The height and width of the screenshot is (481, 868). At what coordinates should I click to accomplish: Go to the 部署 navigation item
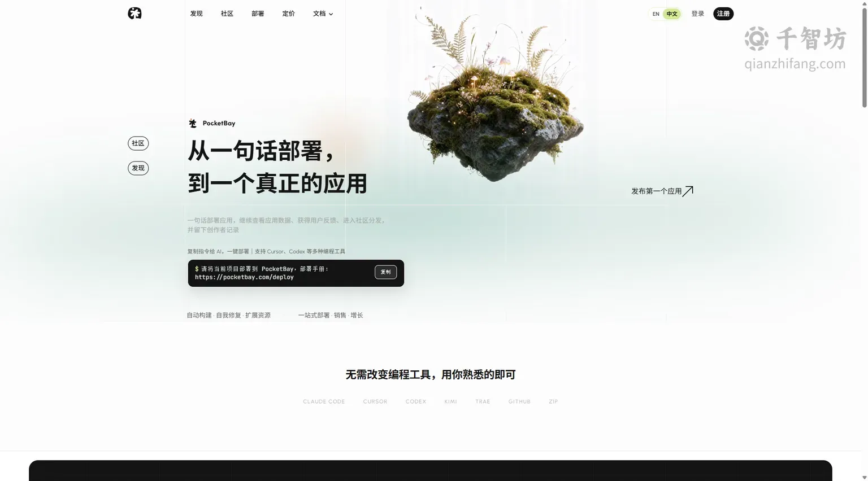(258, 14)
